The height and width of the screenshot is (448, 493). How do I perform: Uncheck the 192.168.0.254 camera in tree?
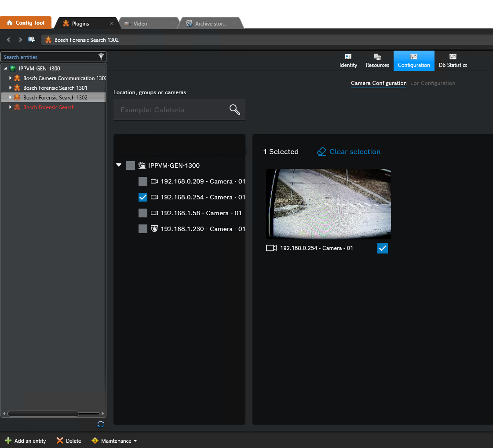tap(143, 197)
